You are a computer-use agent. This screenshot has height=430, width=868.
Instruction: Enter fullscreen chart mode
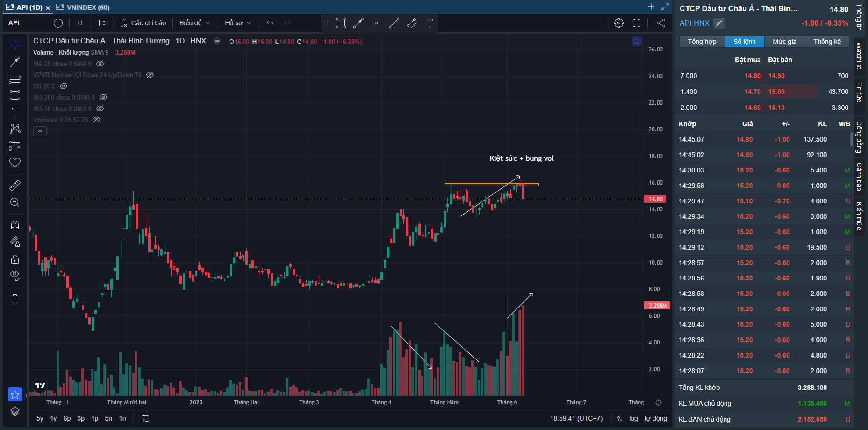click(x=637, y=23)
